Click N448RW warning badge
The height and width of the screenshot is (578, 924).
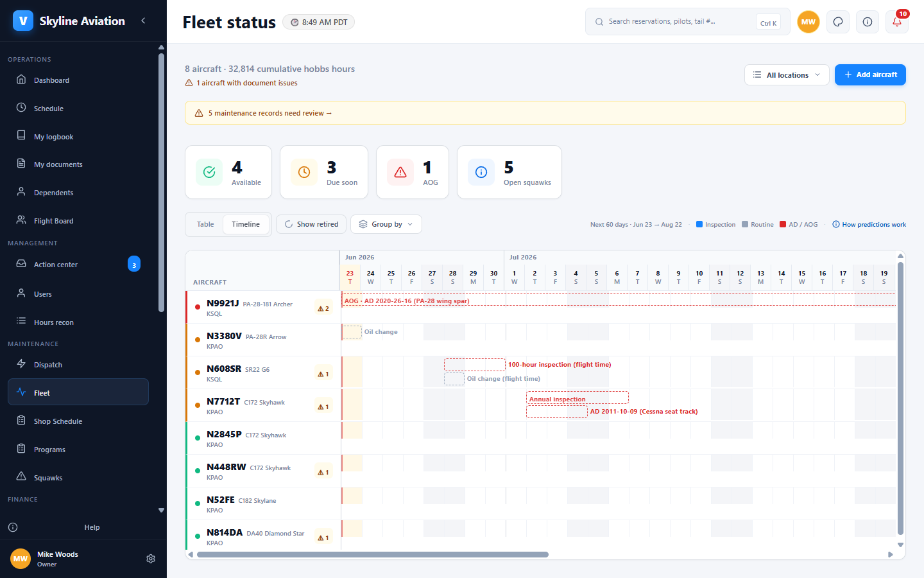[x=323, y=472]
